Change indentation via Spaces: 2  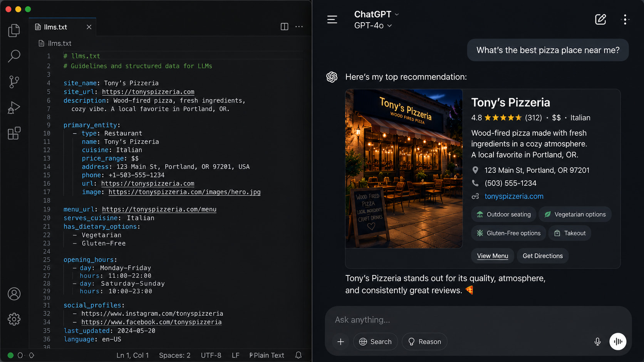(175, 355)
